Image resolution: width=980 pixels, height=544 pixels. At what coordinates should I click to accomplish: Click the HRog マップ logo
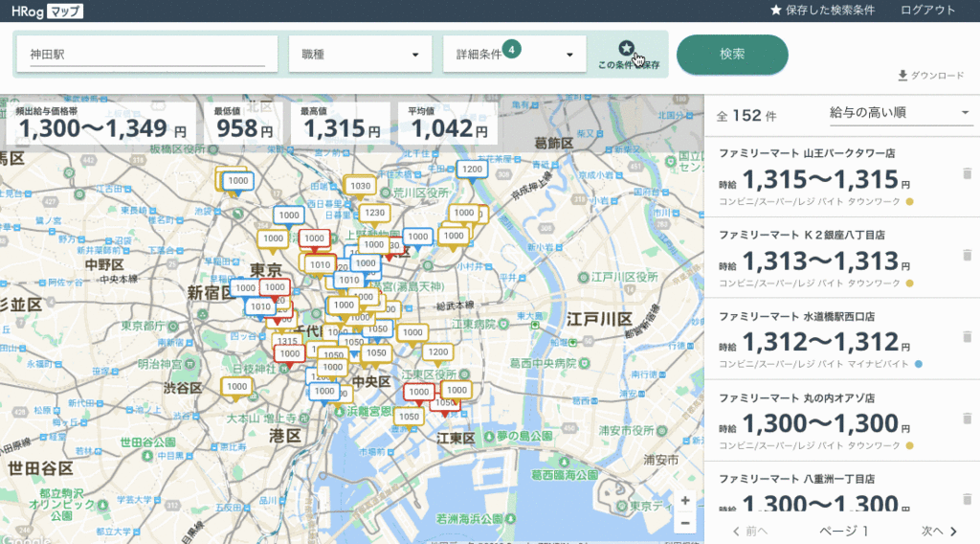(47, 11)
